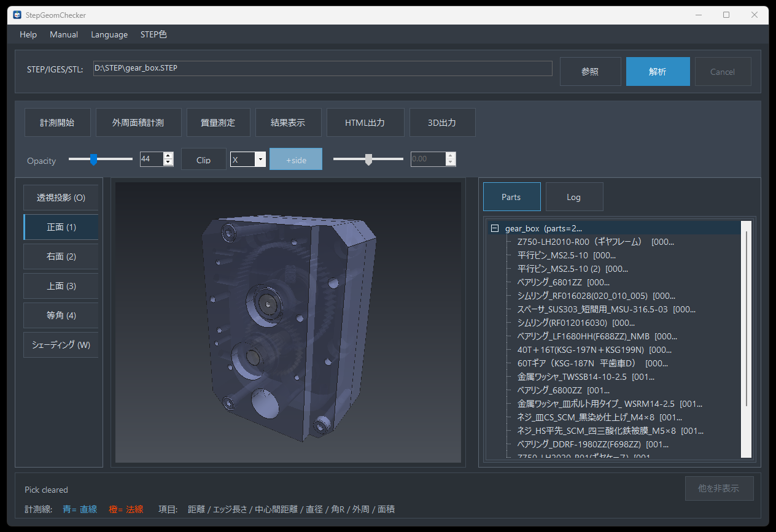
Task: Export the report using HTML出力
Action: coord(365,122)
